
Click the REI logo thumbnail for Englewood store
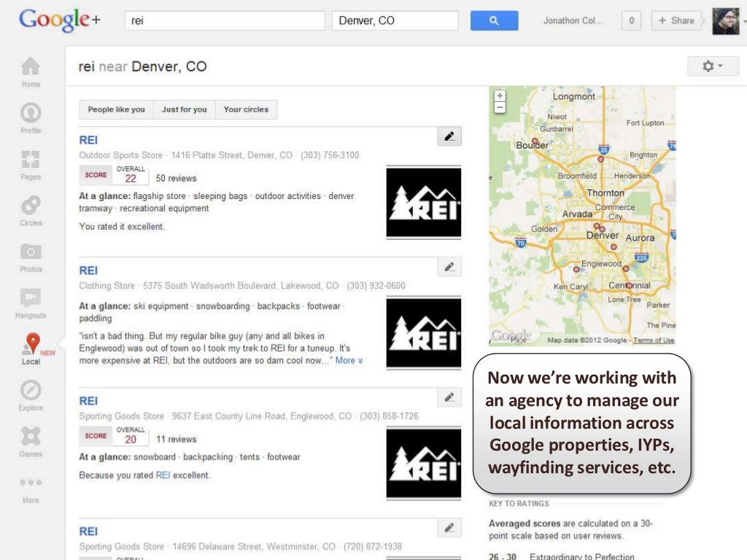tap(424, 463)
